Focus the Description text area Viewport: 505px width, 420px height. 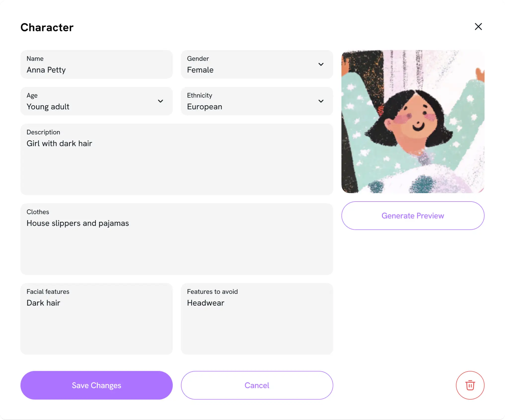177,159
